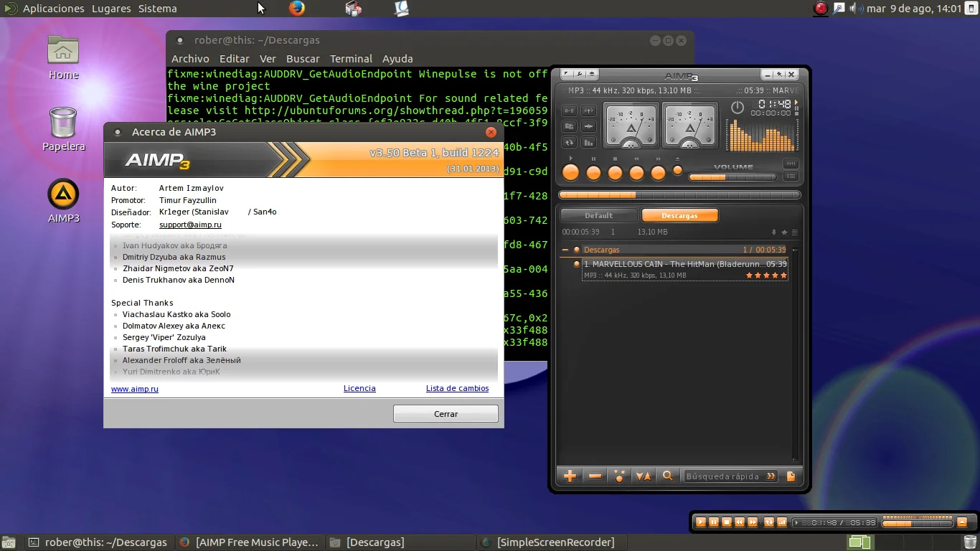980x551 pixels.
Task: Collapse the Descargas playlist group
Action: point(565,250)
